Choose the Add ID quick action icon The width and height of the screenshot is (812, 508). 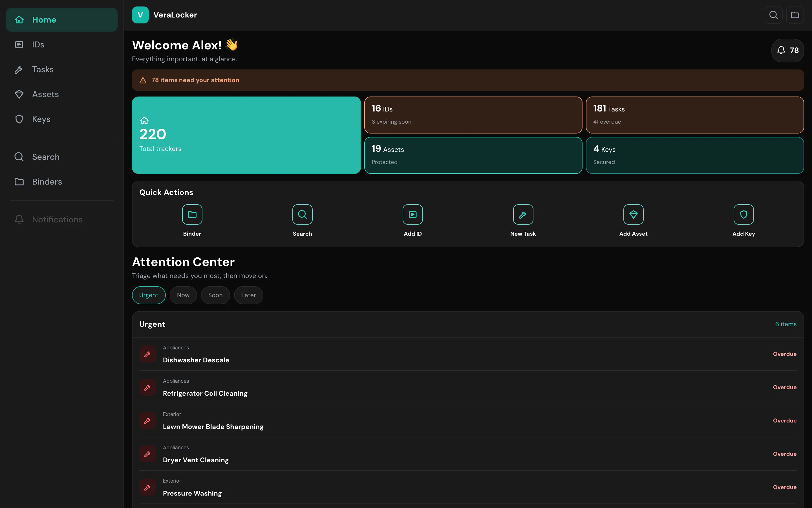click(413, 214)
